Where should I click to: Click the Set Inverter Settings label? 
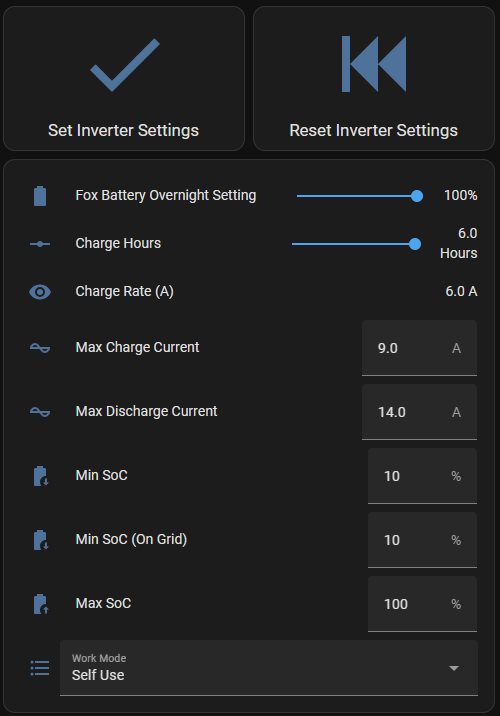[123, 131]
